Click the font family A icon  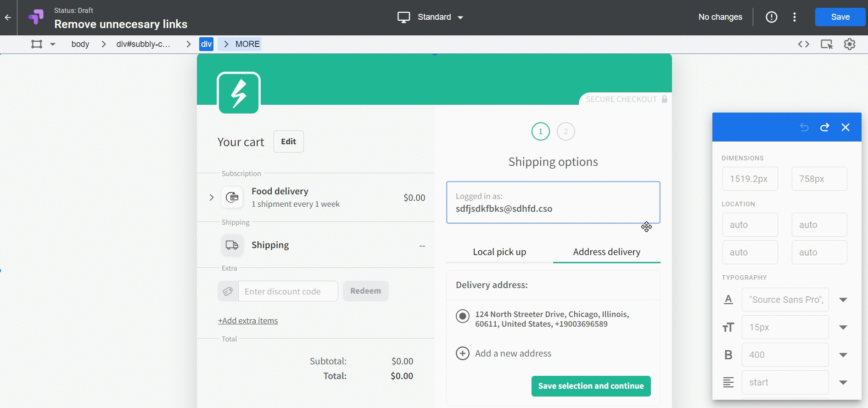click(x=728, y=300)
